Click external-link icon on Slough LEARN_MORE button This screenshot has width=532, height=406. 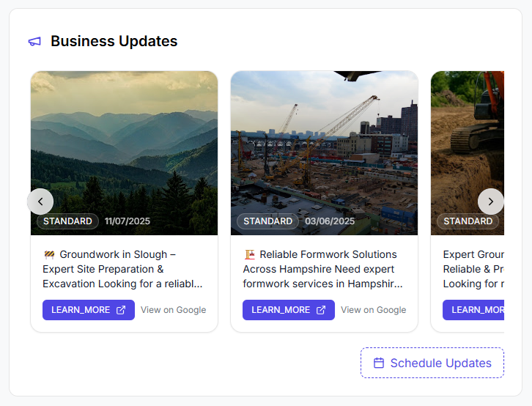coord(121,310)
